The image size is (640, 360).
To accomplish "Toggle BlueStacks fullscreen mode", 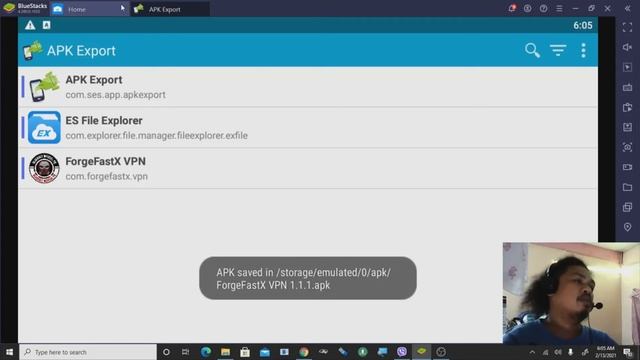I will [x=627, y=27].
